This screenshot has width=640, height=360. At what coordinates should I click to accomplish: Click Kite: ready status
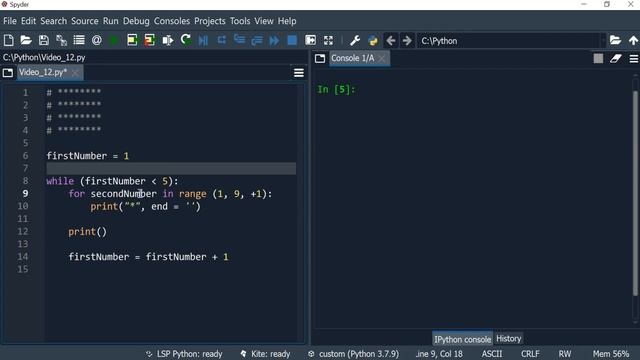tap(265, 353)
